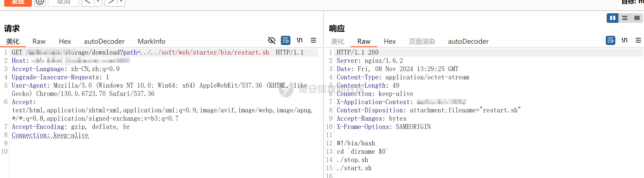Click the cd `dirname $0` line
Screen dimensions: 644x178
[x=362, y=151]
